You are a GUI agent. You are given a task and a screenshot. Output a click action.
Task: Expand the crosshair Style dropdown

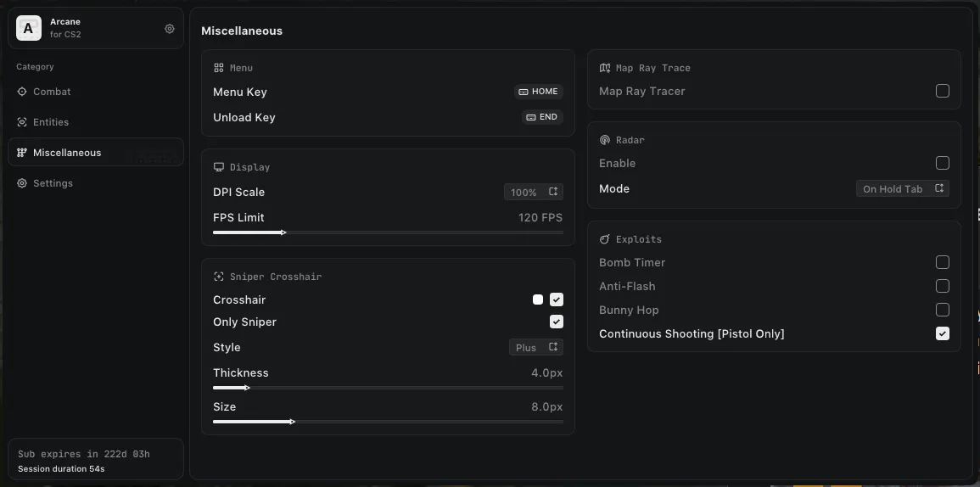point(535,347)
